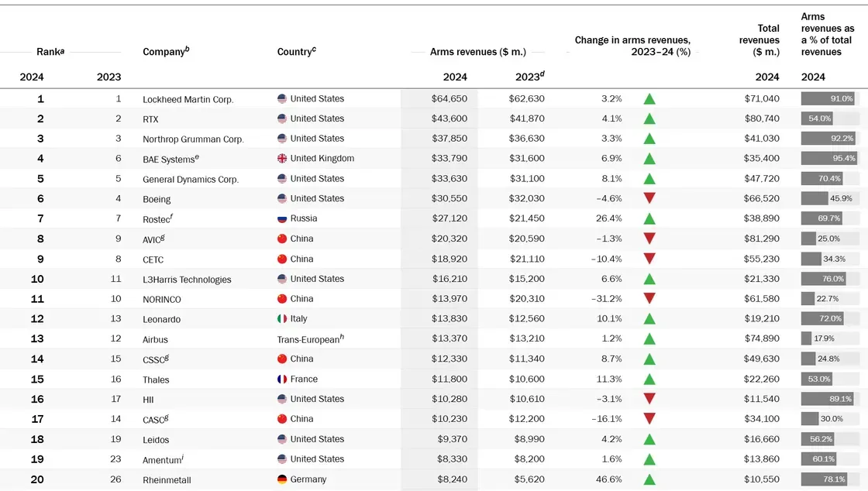Click the United Kingdom flag beside BAE Systems
868x491 pixels.
pyautogui.click(x=282, y=159)
